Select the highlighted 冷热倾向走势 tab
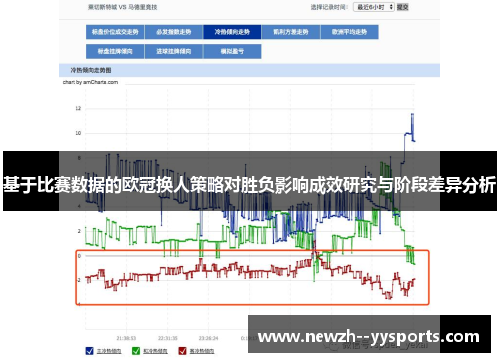The width and height of the screenshot is (500, 362). click(232, 32)
